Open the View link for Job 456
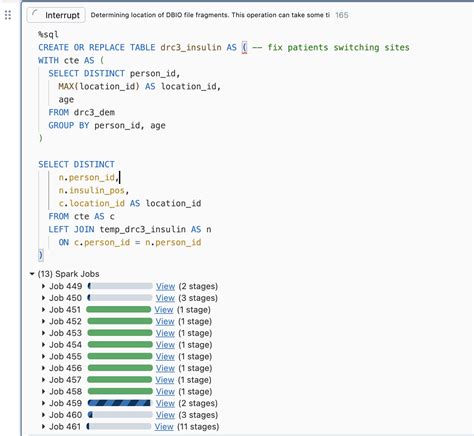 tap(165, 368)
